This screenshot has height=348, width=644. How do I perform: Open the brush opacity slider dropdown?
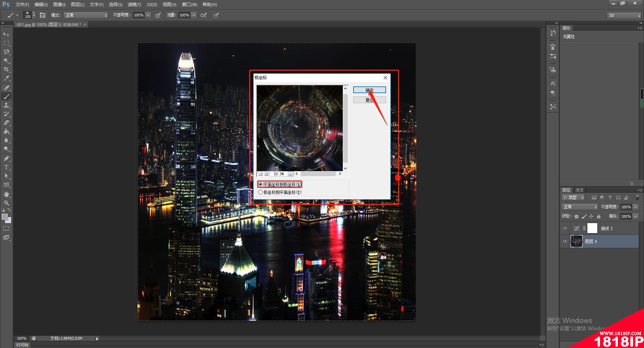click(x=148, y=15)
